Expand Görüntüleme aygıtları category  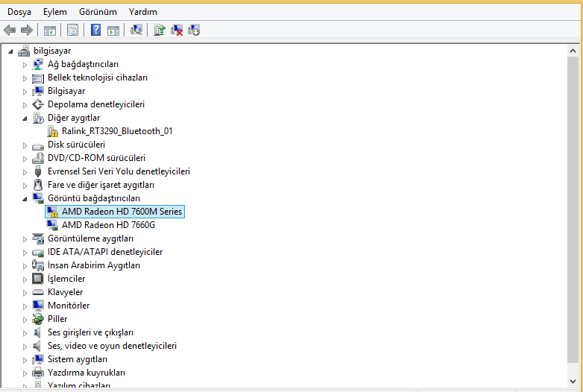(x=25, y=239)
